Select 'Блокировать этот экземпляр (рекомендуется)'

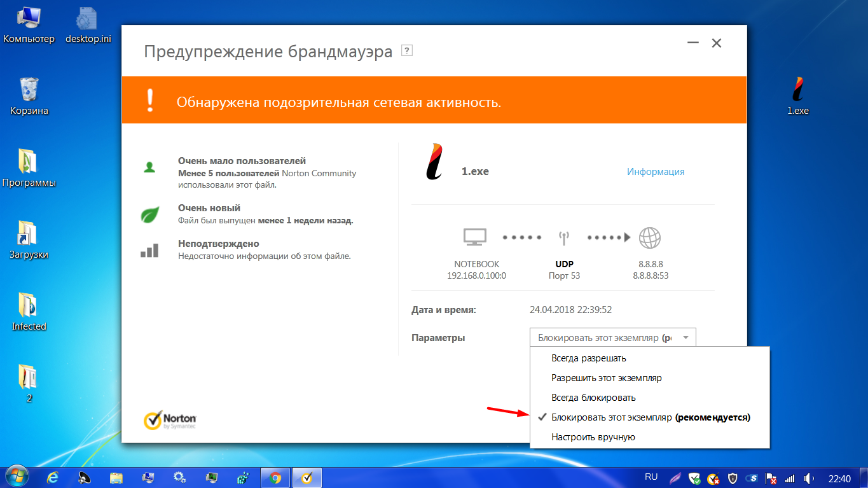[650, 417]
